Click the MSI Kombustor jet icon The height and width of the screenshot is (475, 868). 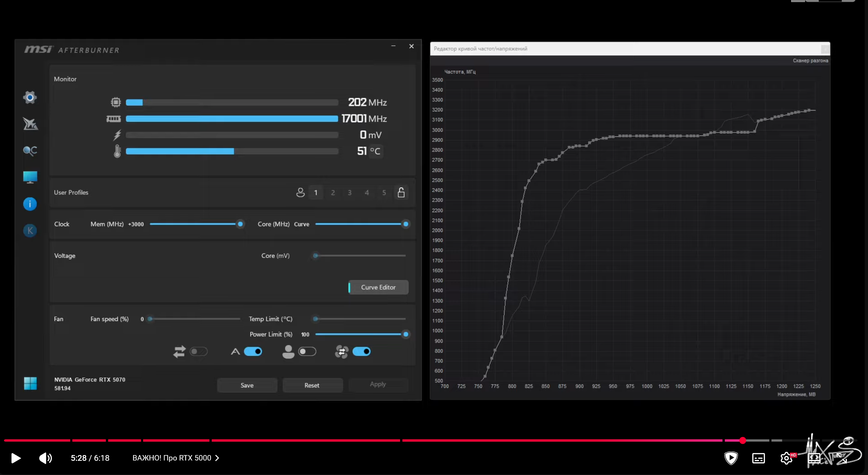point(30,124)
